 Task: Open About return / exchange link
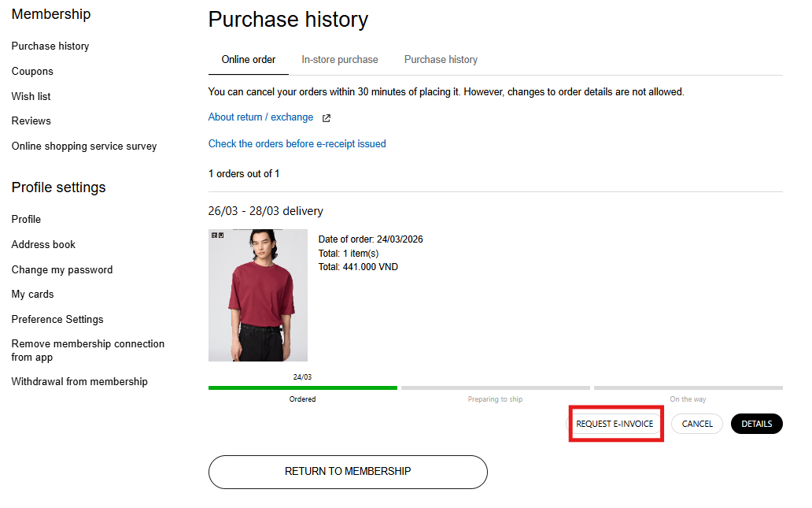pyautogui.click(x=260, y=117)
